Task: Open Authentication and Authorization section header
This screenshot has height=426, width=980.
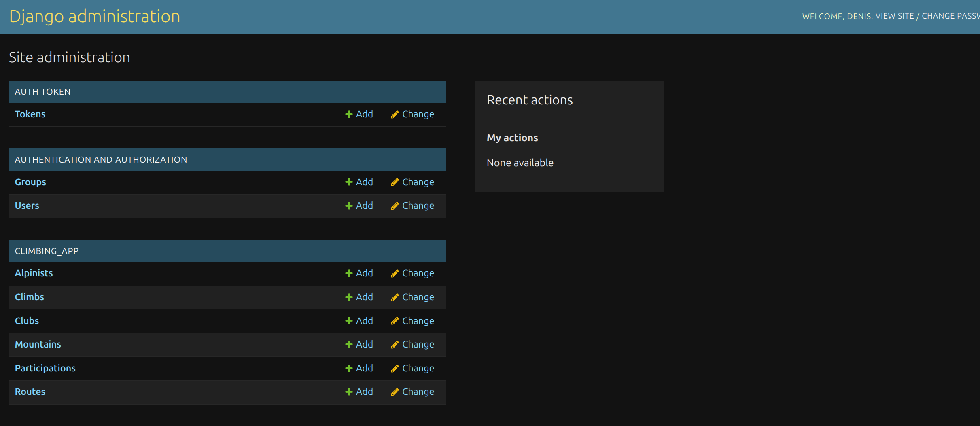Action: pyautogui.click(x=101, y=160)
